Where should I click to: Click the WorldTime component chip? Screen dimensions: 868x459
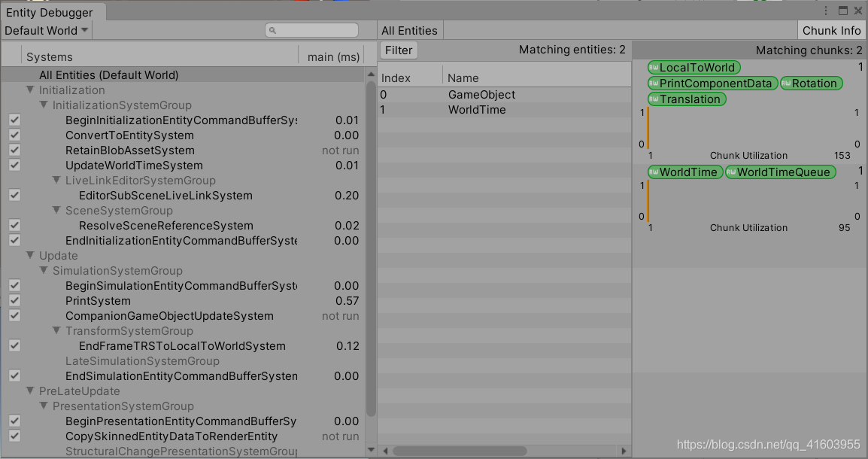pos(684,172)
